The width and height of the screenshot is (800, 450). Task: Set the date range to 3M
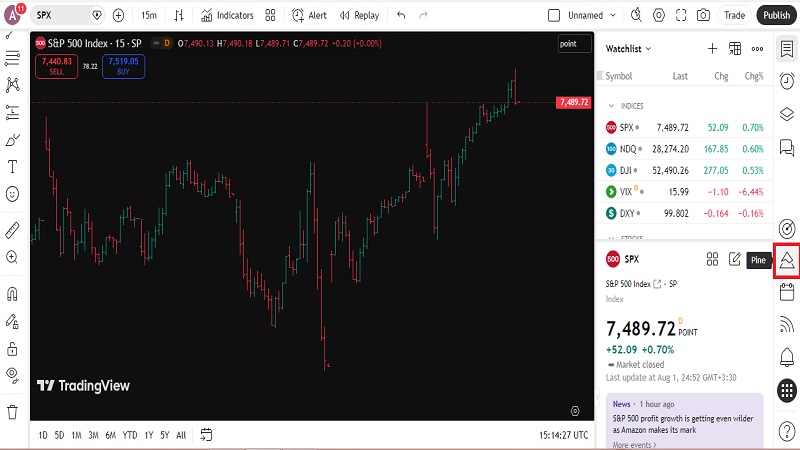click(93, 435)
